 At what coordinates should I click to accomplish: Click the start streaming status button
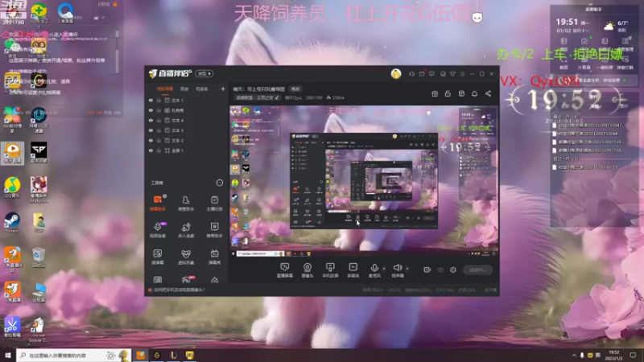click(477, 270)
